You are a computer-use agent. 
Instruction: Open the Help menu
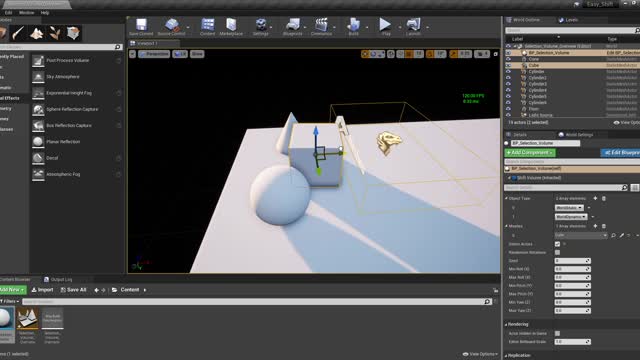[45, 13]
